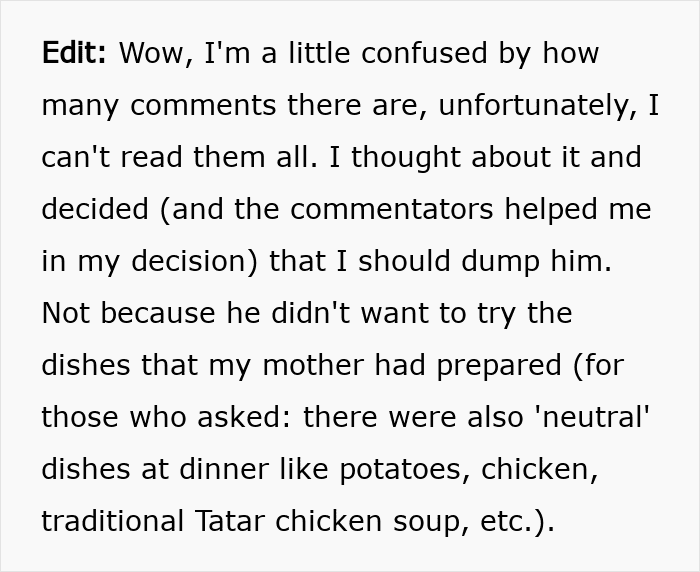
Task: Click the word "decided" starting fourth line
Action: point(89,210)
